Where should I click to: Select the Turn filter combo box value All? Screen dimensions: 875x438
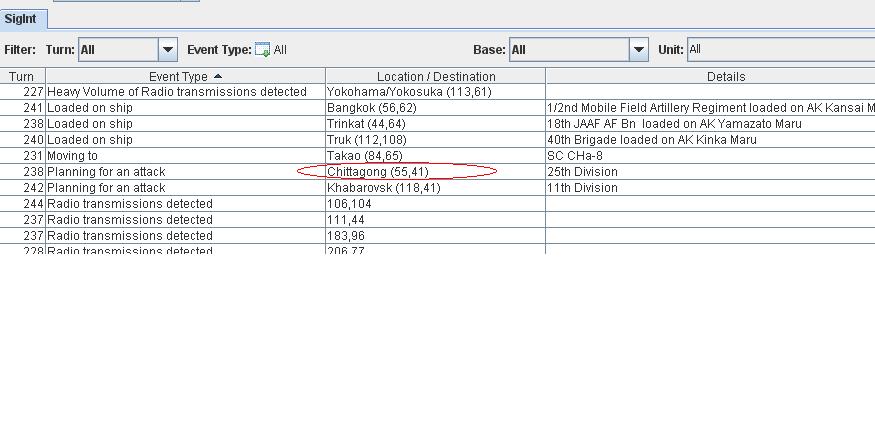(x=118, y=50)
